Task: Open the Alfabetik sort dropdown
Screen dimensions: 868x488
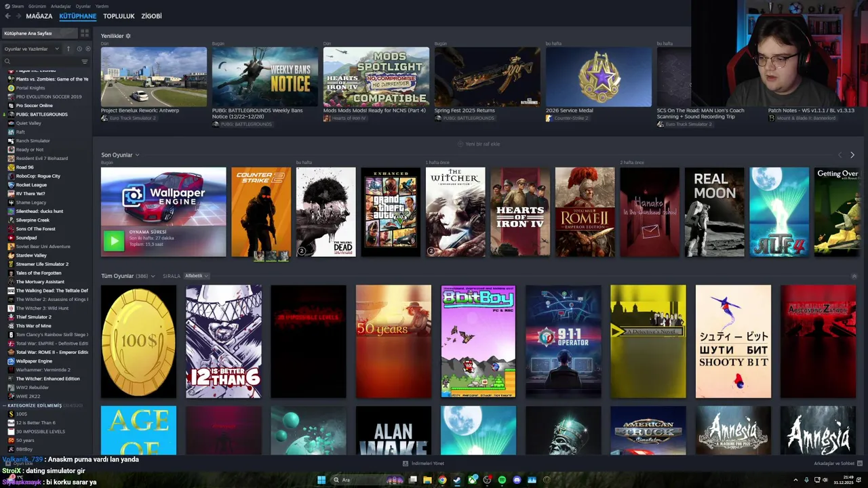Action: [x=197, y=276]
